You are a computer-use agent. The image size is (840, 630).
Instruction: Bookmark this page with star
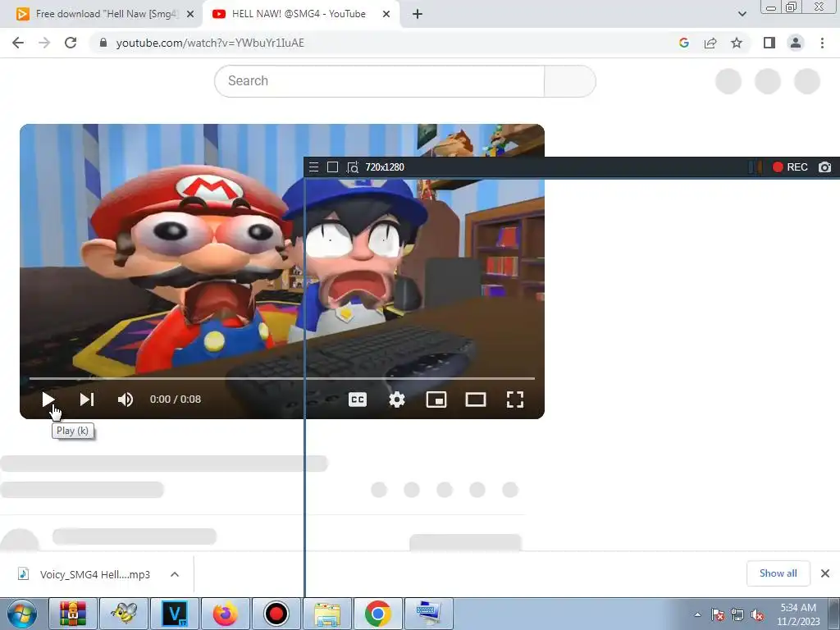pyautogui.click(x=737, y=43)
